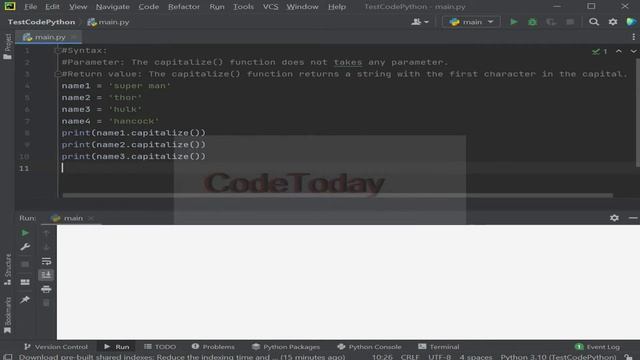Screen dimensions: 640x360
Task: Open the Bookmarks tool window sidebar button
Action: [7, 315]
